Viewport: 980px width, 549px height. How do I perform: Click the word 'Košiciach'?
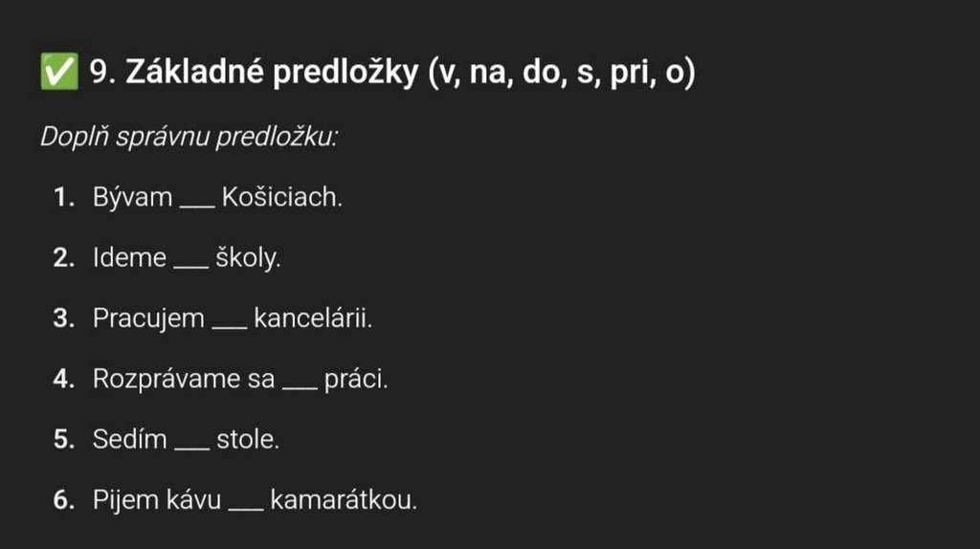(x=281, y=198)
